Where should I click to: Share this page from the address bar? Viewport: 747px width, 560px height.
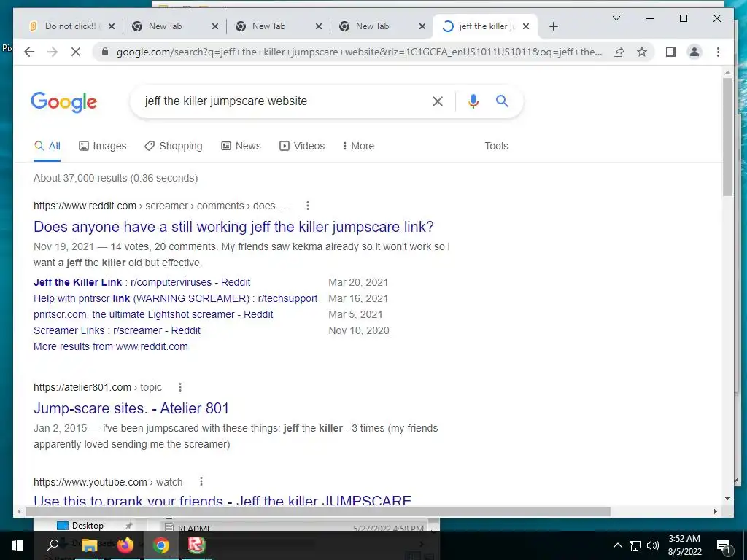point(619,52)
